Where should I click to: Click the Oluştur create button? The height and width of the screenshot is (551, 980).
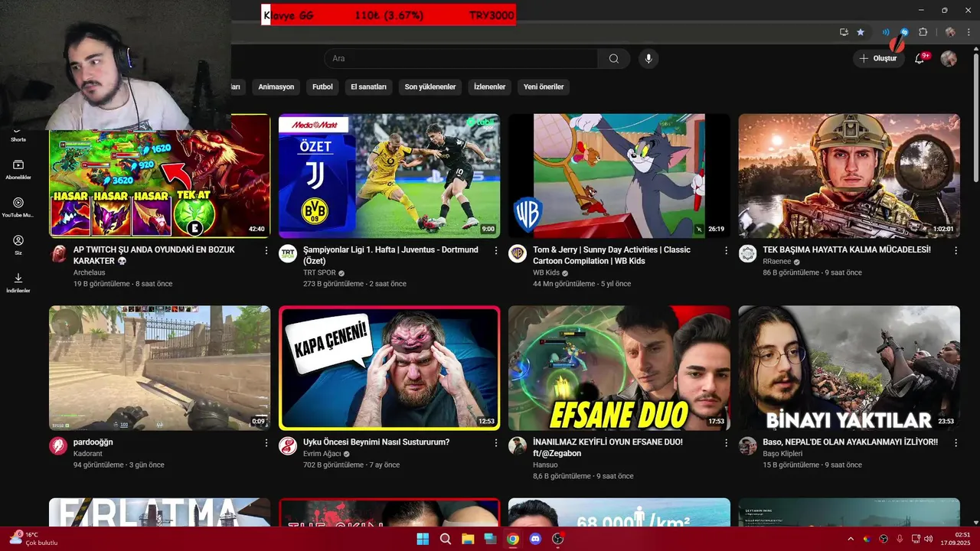click(877, 59)
